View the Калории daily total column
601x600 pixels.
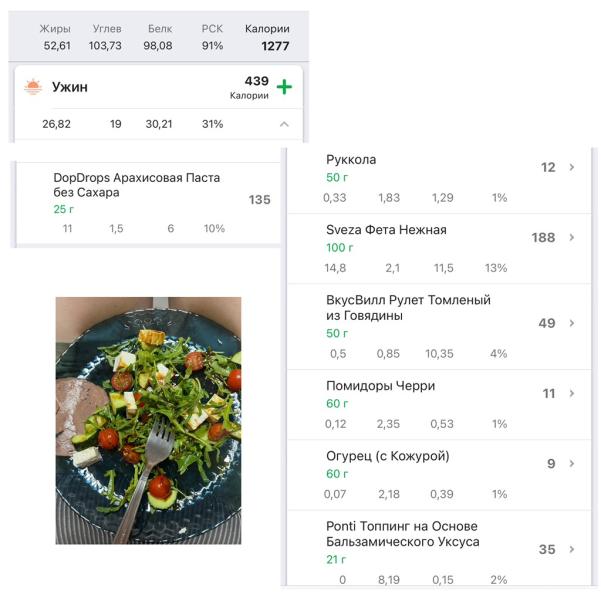267,38
